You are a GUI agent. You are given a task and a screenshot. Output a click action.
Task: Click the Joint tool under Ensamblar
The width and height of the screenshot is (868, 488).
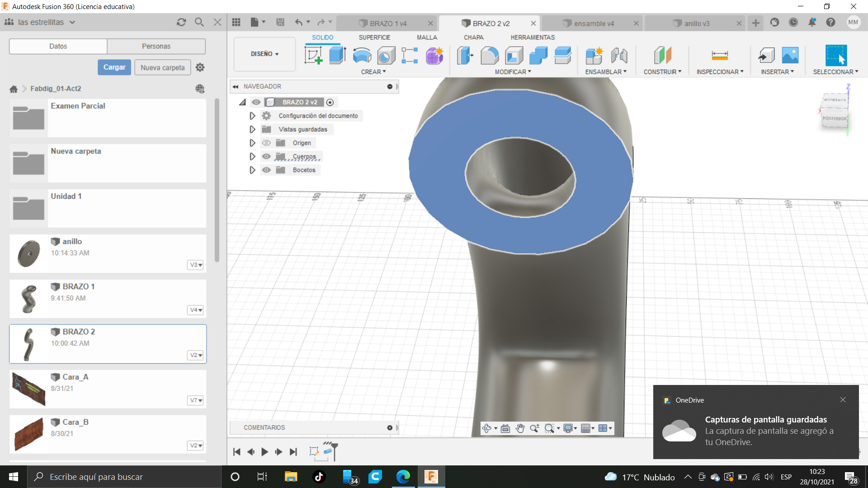tap(619, 56)
